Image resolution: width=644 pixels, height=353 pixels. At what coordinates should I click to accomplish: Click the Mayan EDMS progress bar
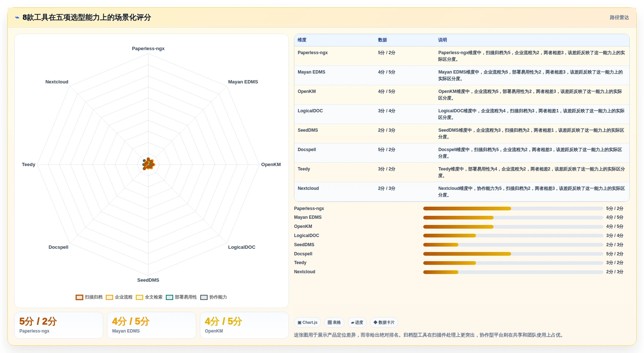pos(513,218)
